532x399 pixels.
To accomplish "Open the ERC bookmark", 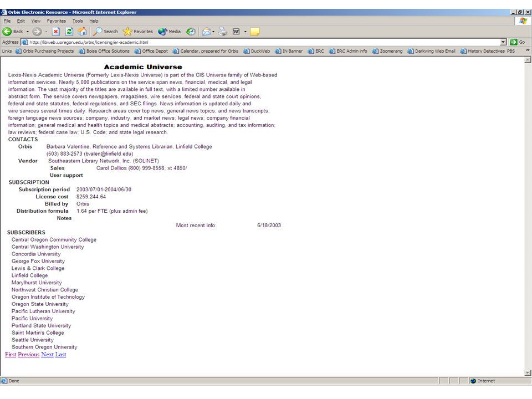I will click(x=316, y=51).
